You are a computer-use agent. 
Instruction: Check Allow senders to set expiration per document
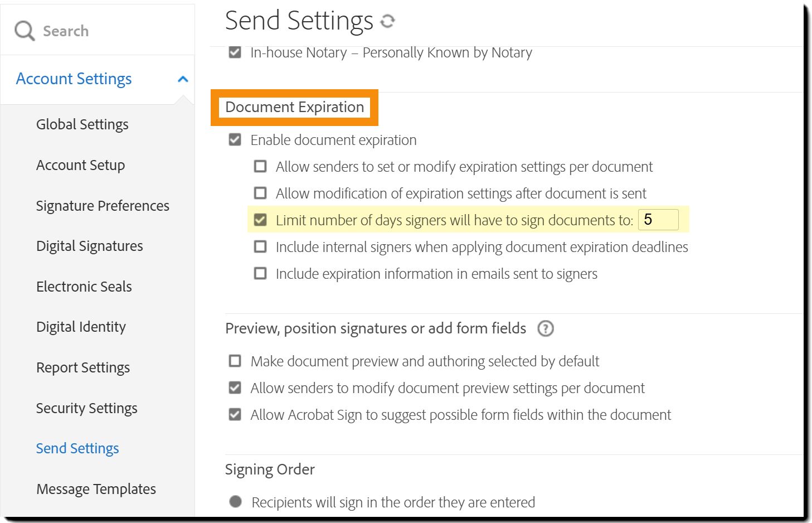click(260, 166)
